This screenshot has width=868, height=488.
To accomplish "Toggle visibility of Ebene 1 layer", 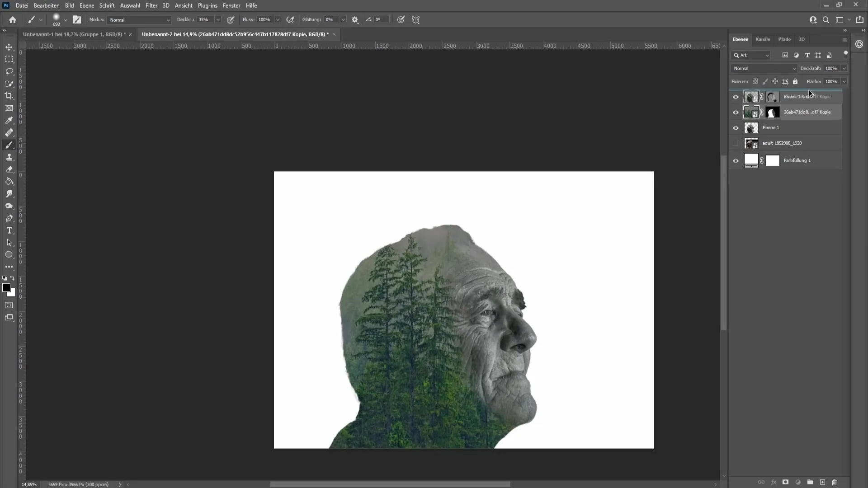I will pos(736,127).
